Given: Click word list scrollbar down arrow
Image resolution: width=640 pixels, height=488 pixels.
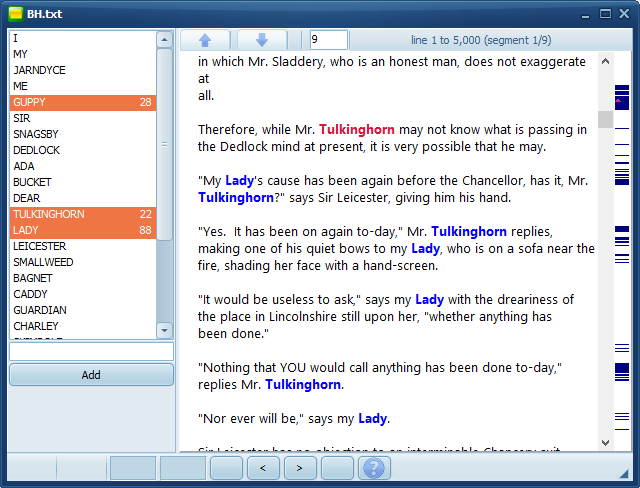Looking at the screenshot, I should tap(164, 330).
